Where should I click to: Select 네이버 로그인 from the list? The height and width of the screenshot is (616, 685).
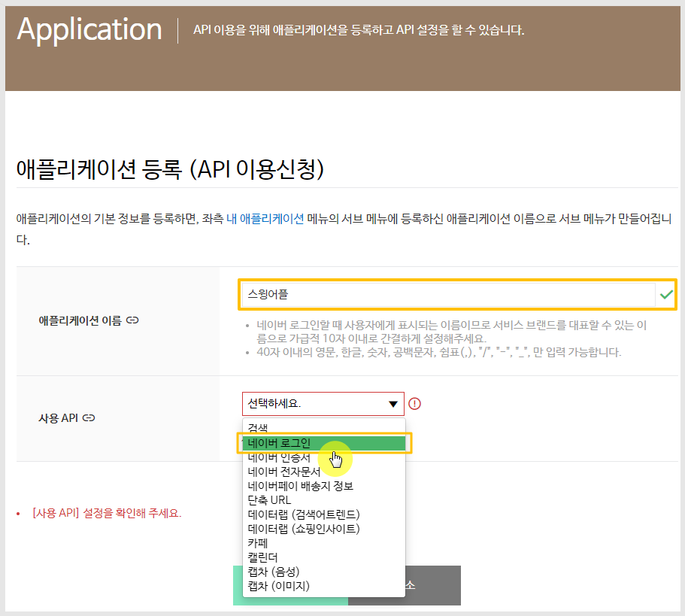[324, 443]
